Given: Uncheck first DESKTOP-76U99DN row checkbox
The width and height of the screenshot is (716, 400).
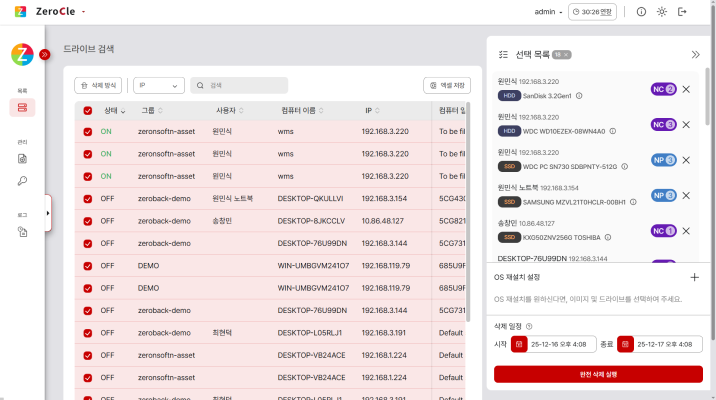Looking at the screenshot, I should tap(88, 244).
